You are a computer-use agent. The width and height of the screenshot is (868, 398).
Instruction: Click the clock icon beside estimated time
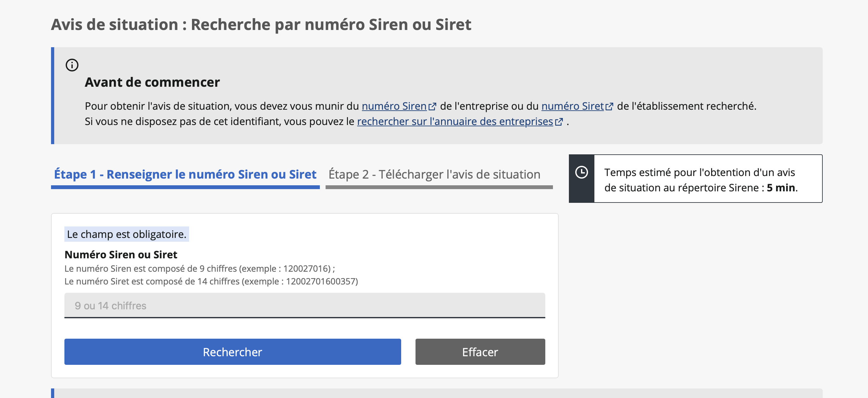pos(581,172)
